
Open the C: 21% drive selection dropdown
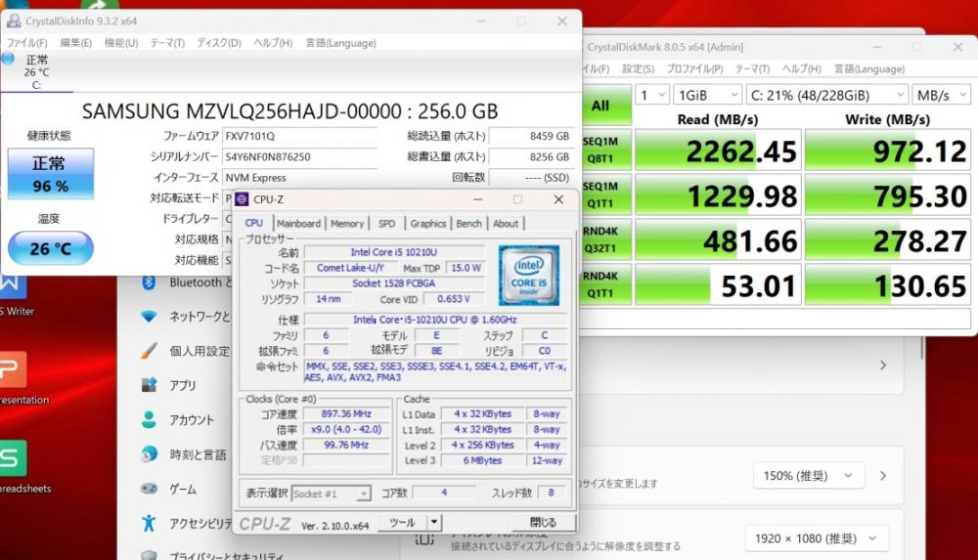point(826,96)
